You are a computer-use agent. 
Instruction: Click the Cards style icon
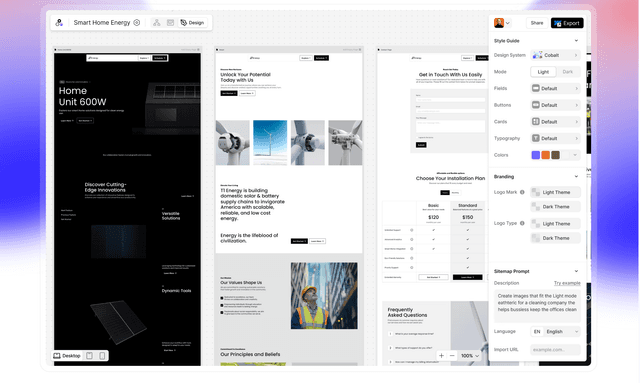(536, 122)
